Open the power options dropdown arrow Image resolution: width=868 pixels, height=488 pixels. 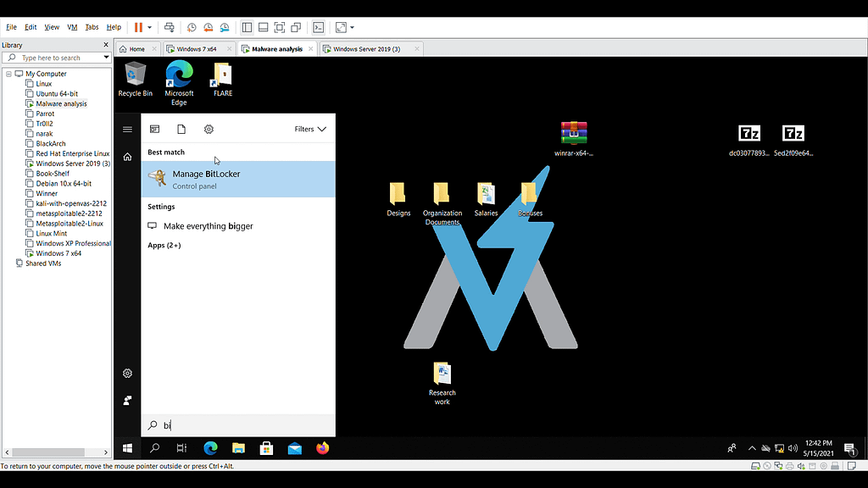coord(149,27)
